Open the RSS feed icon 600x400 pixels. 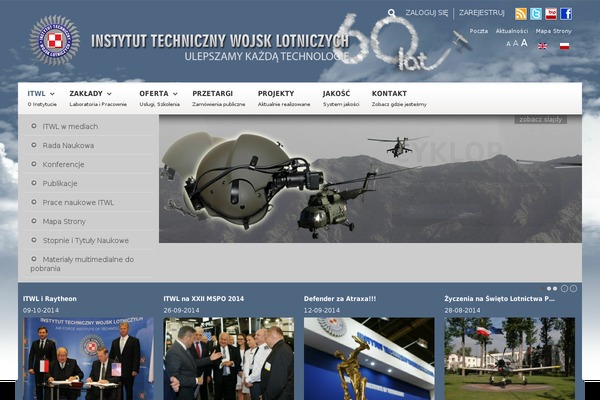(x=521, y=14)
